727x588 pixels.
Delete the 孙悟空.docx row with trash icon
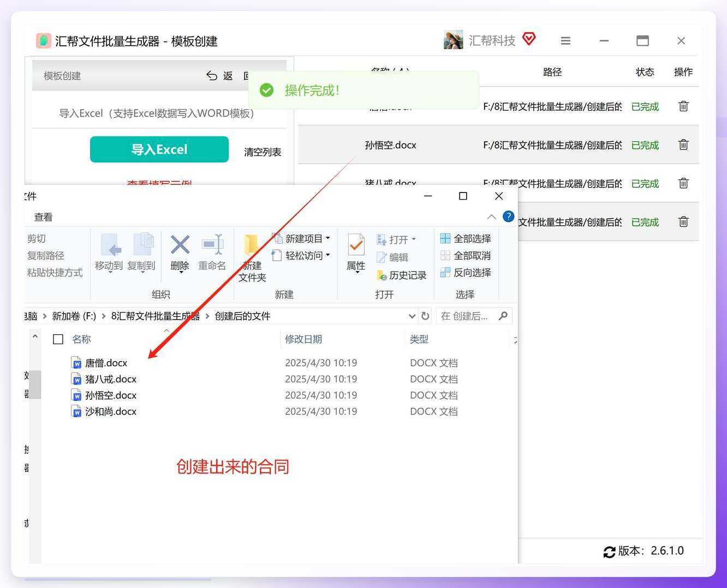pyautogui.click(x=683, y=145)
